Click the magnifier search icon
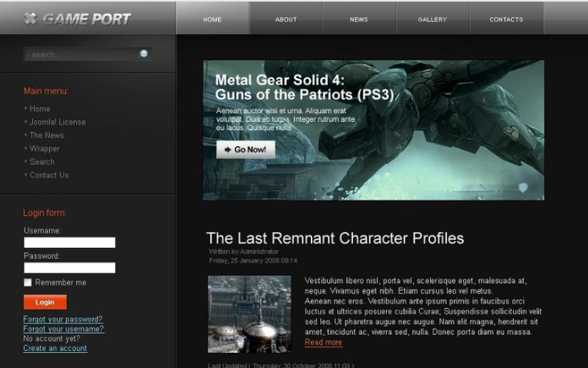This screenshot has height=368, width=588. click(143, 54)
